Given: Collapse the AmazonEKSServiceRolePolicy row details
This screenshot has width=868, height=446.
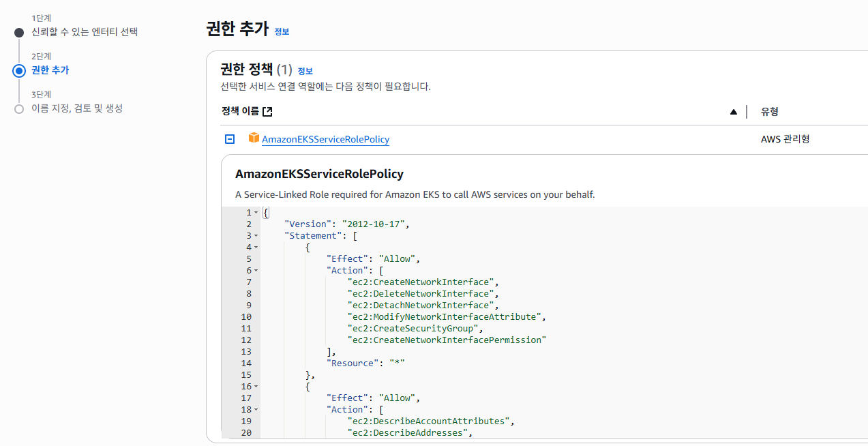Looking at the screenshot, I should coord(230,139).
